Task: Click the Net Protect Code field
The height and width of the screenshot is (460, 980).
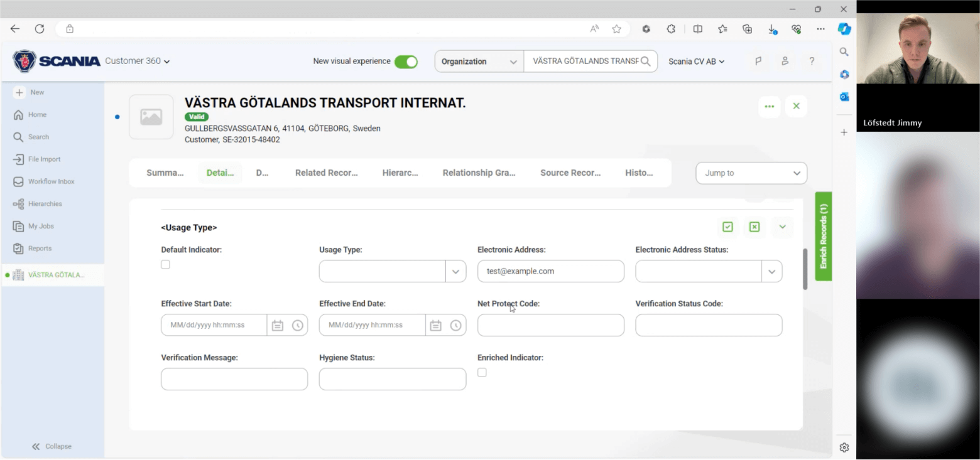Action: (x=551, y=326)
